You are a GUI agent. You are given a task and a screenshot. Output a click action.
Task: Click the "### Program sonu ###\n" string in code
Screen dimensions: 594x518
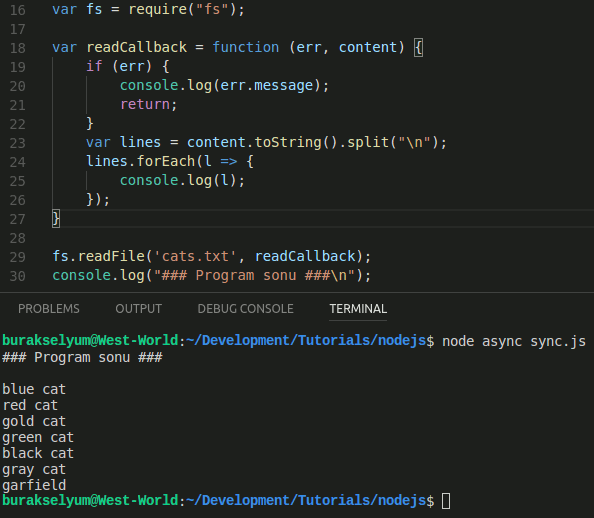coord(254,275)
